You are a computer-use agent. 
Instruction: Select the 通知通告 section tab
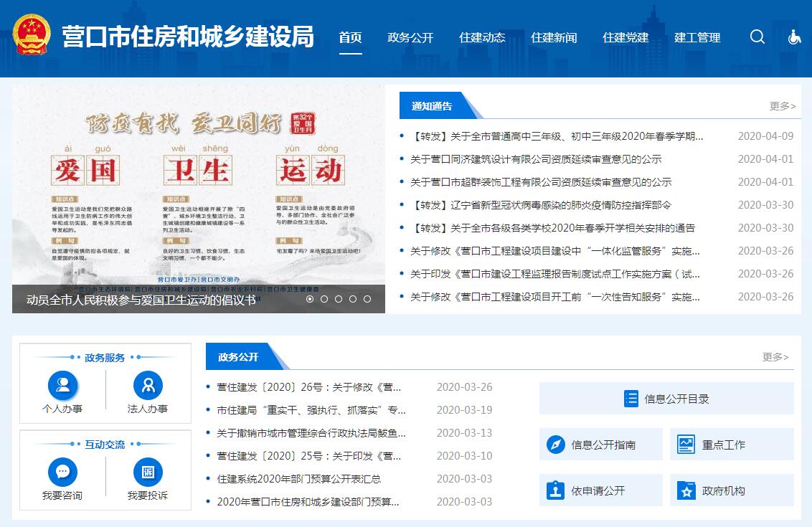click(x=432, y=106)
